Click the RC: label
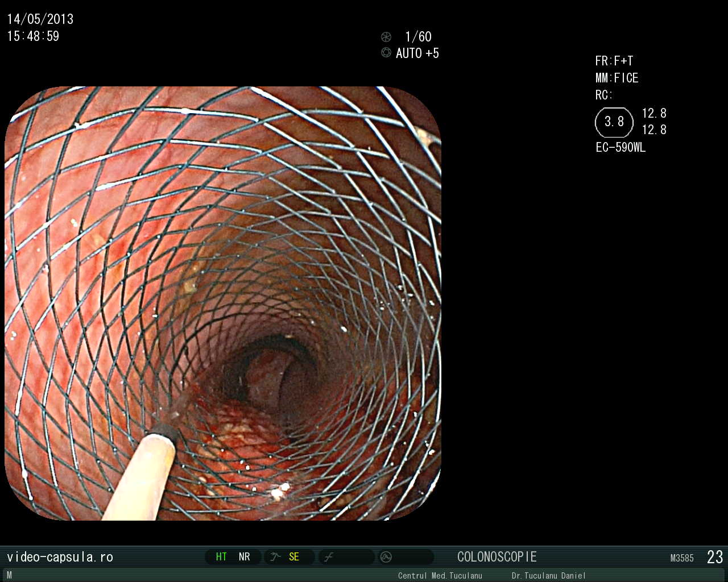Viewport: 728px width, 582px height. [x=604, y=95]
